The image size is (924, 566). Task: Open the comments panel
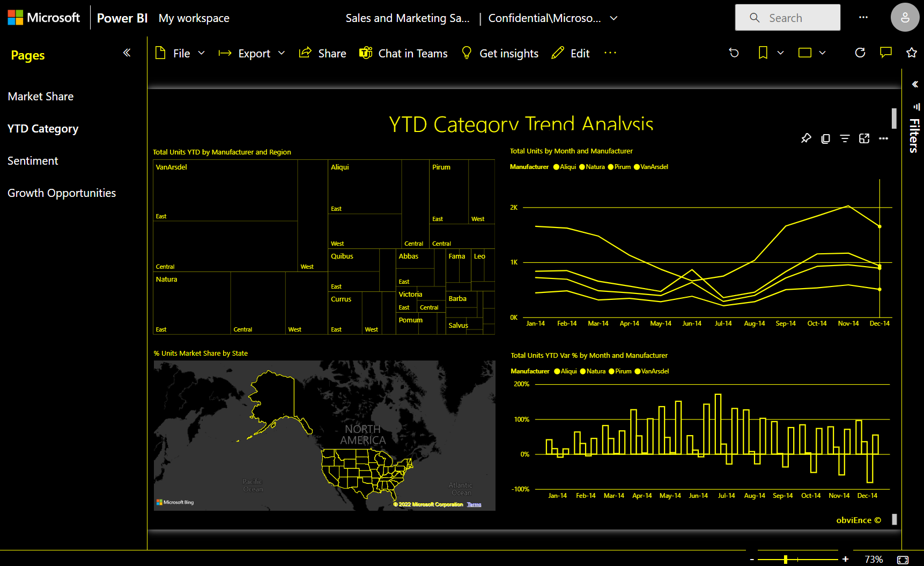click(x=885, y=53)
